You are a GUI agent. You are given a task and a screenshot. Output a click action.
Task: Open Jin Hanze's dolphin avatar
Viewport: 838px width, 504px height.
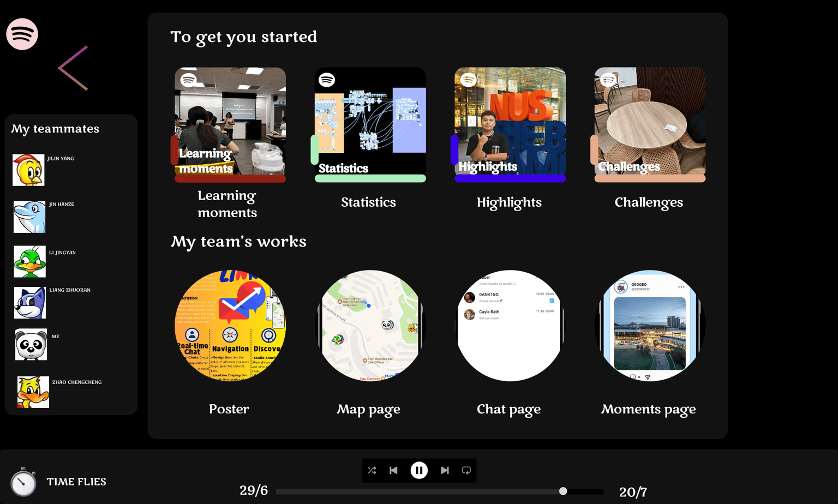click(x=29, y=217)
